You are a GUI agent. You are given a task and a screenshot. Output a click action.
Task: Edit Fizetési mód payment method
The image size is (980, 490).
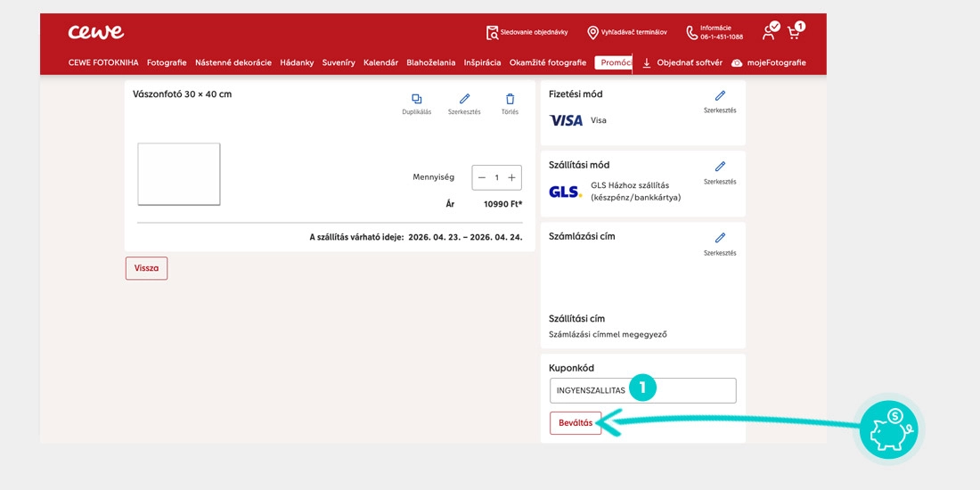click(x=720, y=102)
